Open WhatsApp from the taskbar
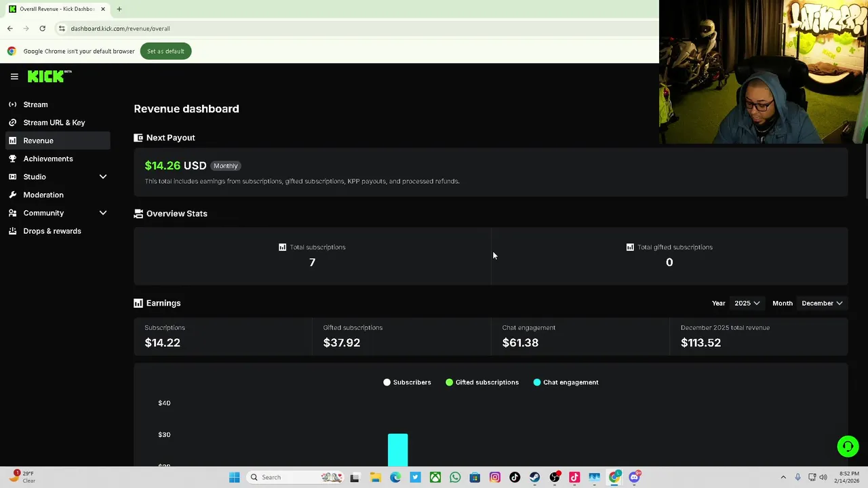This screenshot has width=868, height=488. pos(455,477)
